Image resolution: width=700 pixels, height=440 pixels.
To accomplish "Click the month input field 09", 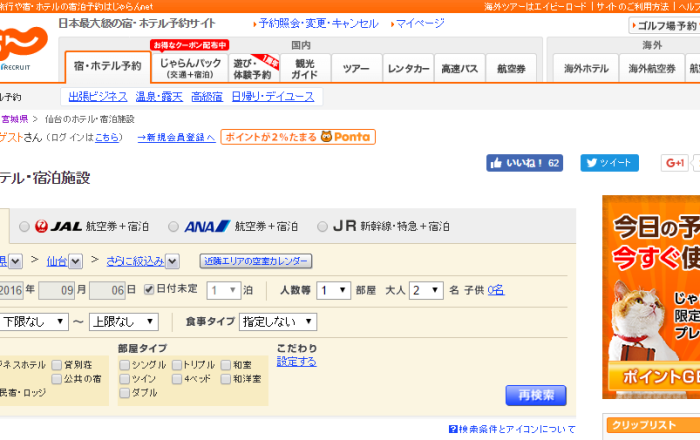I will coord(57,291).
